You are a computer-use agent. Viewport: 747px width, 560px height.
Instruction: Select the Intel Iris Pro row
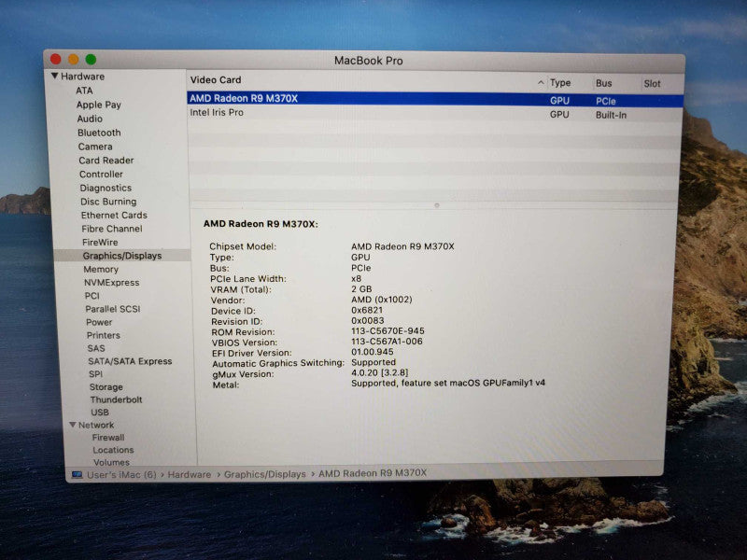coord(435,114)
